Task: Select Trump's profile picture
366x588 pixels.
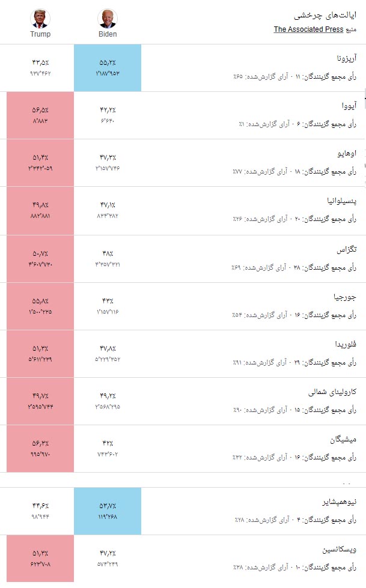Action: pyautogui.click(x=40, y=18)
